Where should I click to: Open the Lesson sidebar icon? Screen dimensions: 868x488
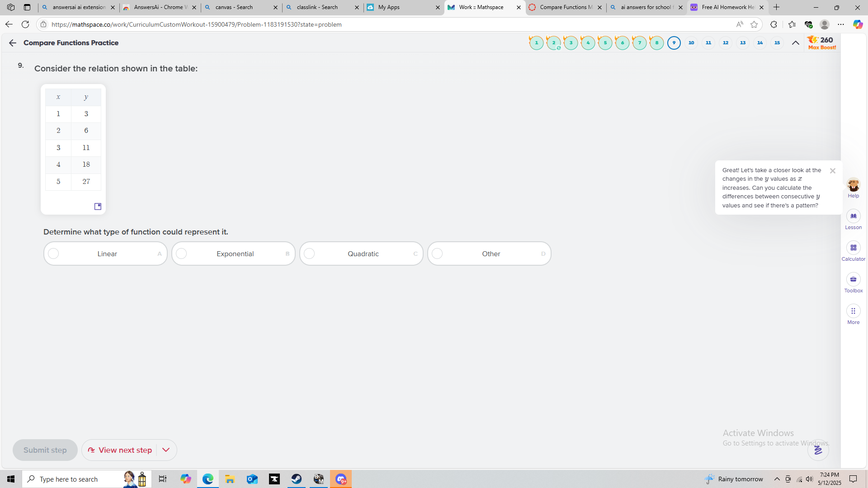tap(853, 216)
